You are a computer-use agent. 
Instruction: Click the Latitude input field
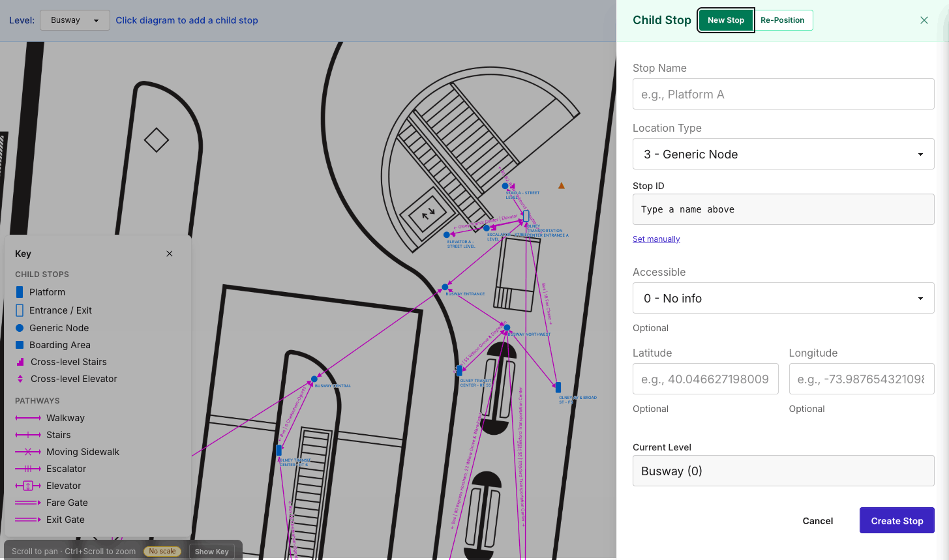click(706, 379)
